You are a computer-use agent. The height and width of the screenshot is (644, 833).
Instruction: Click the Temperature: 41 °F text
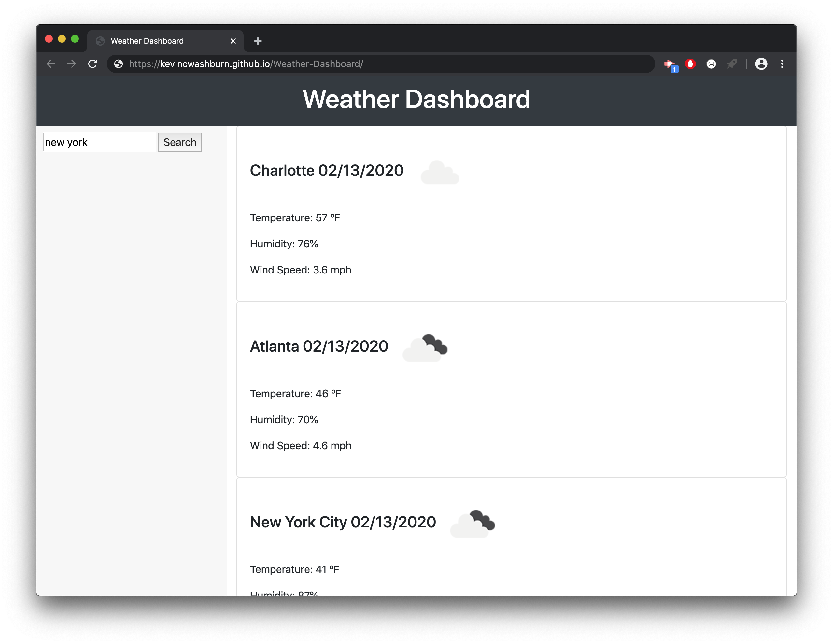pos(294,569)
